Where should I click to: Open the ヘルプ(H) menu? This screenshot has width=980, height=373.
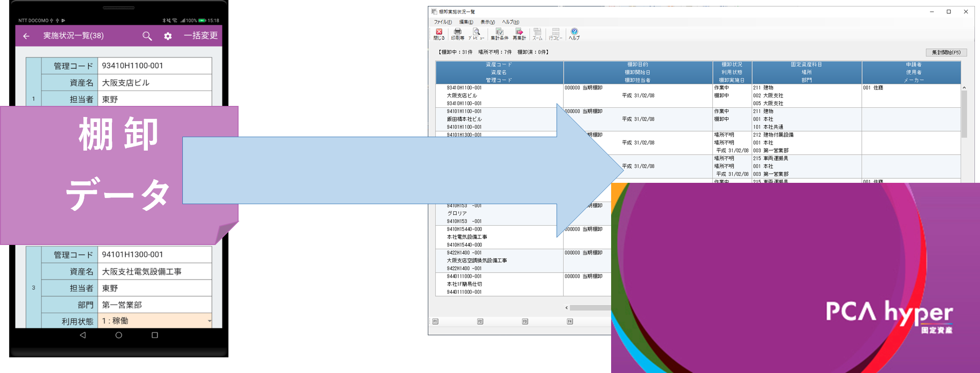[x=510, y=22]
